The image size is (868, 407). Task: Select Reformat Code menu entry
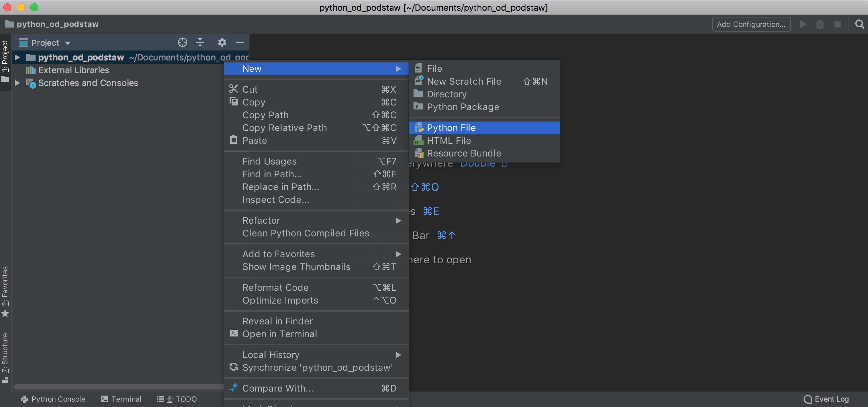317,287
